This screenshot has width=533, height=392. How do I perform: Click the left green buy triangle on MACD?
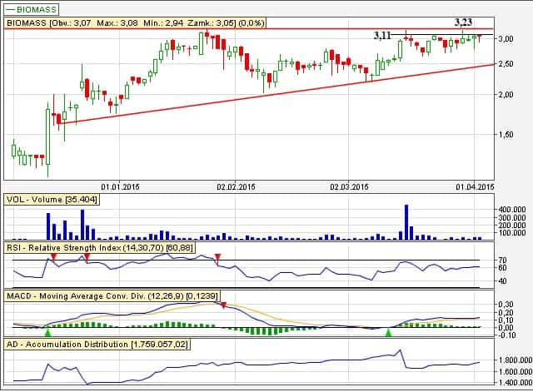tap(47, 332)
